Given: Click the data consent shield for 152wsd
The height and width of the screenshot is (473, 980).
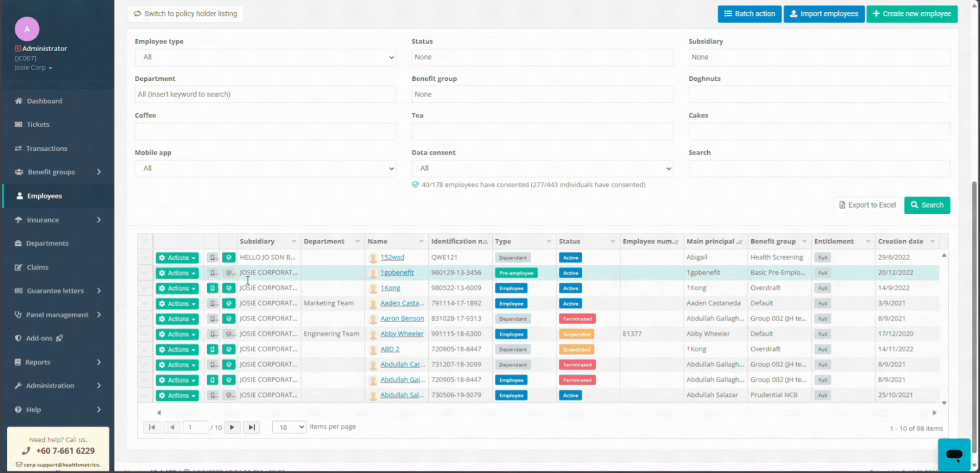Looking at the screenshot, I should click(x=229, y=257).
